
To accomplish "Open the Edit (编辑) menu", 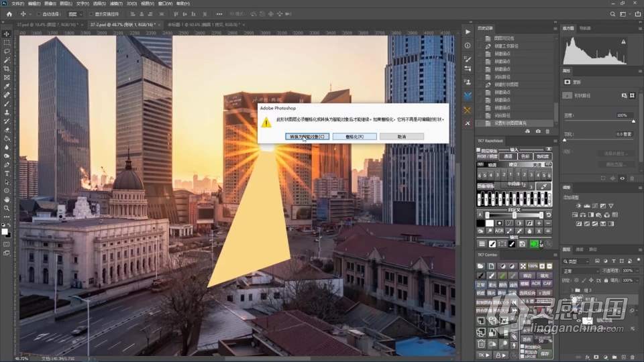I will pos(34,3).
